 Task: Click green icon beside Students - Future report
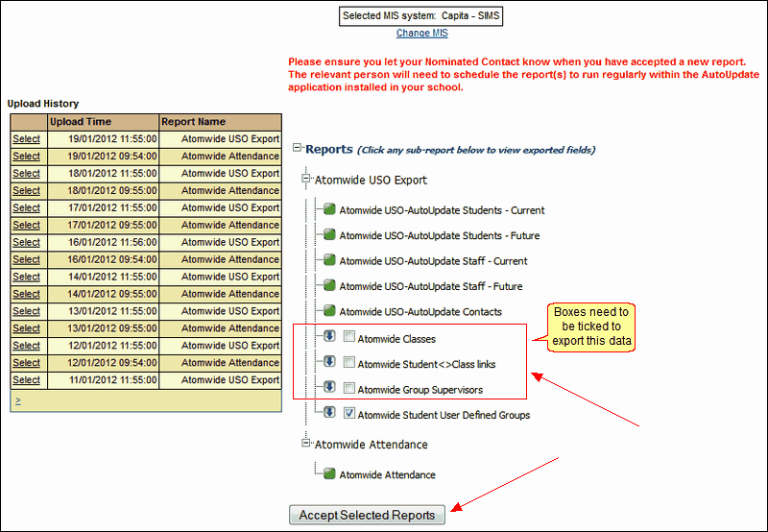coord(329,234)
